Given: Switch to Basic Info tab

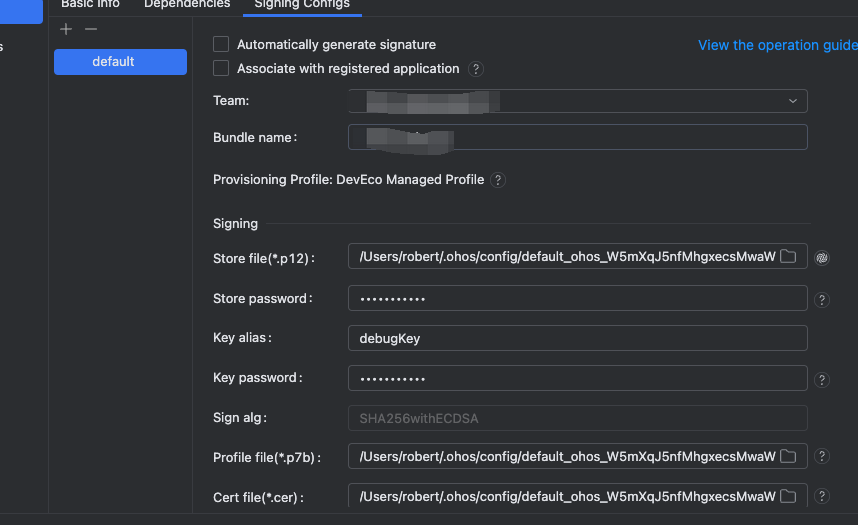Looking at the screenshot, I should pyautogui.click(x=90, y=4).
